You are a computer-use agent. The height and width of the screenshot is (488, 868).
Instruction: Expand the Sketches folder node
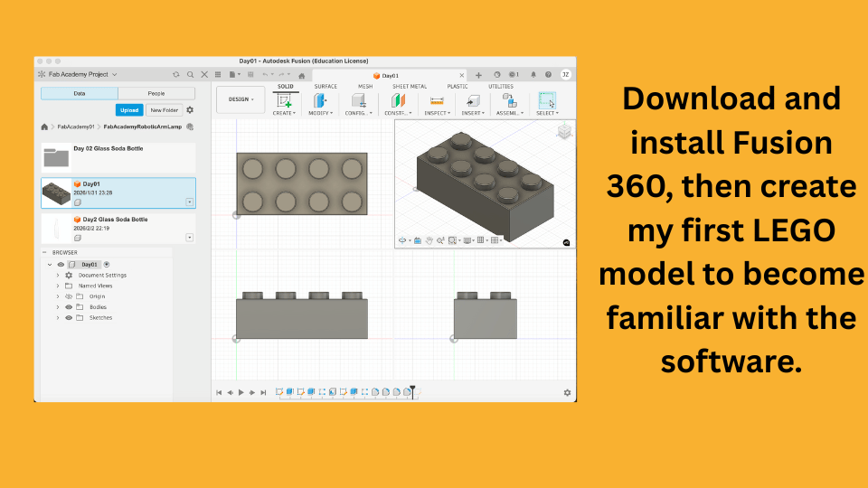[x=58, y=317]
